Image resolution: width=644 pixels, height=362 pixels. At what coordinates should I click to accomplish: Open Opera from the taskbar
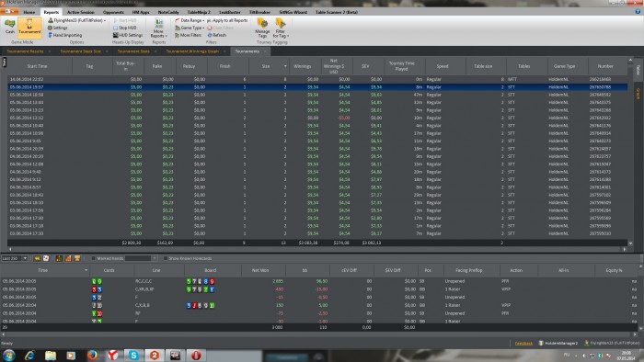195,355
